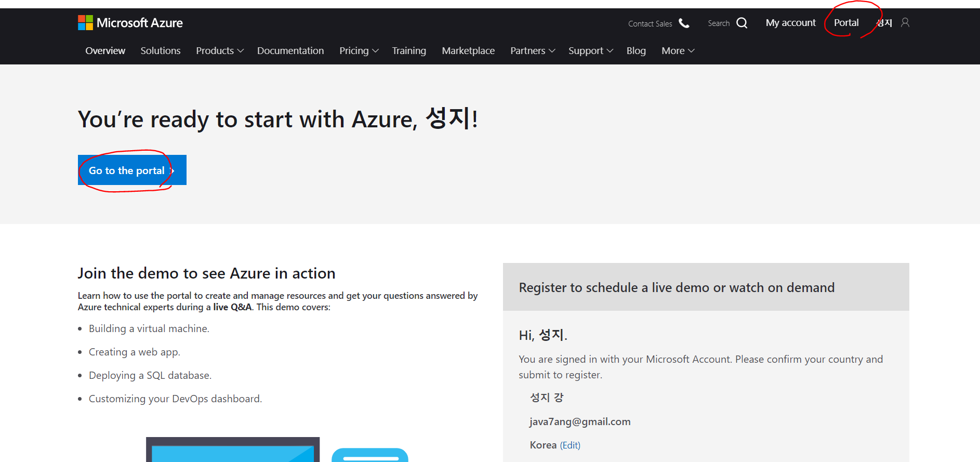Expand the Pricing dropdown

point(359,51)
